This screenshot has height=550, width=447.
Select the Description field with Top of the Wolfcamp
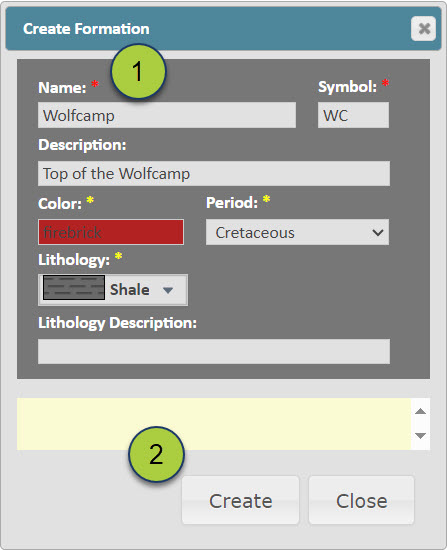click(x=214, y=173)
